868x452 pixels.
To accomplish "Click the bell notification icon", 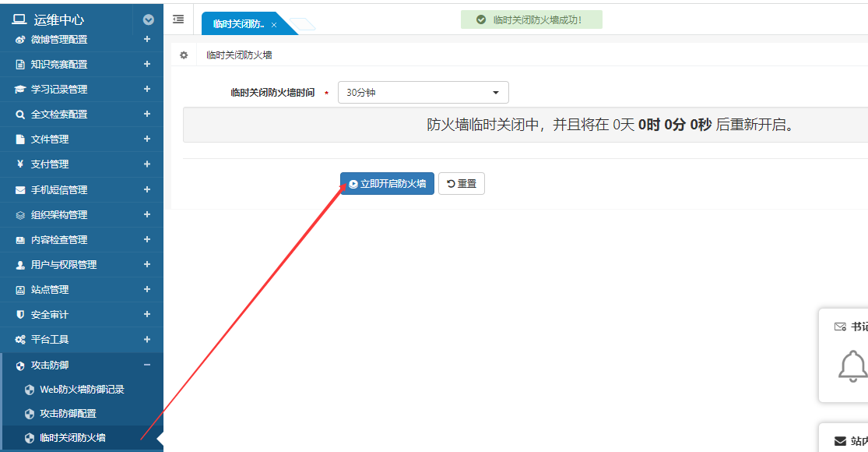I will coord(852,365).
